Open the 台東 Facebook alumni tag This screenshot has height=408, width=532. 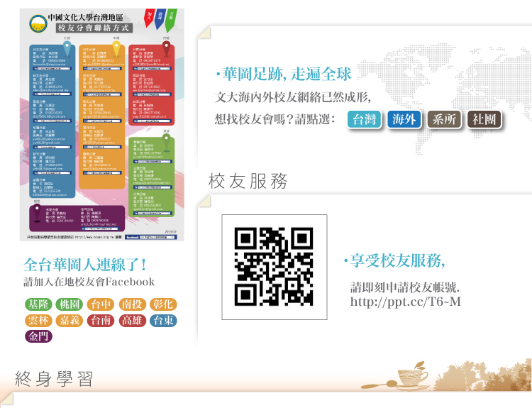pos(163,321)
